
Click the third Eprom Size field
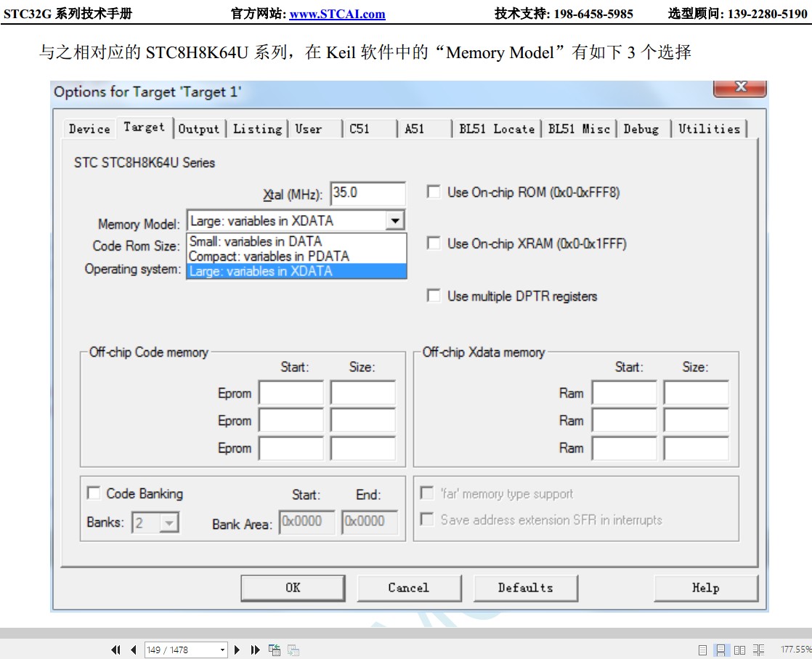tap(363, 448)
